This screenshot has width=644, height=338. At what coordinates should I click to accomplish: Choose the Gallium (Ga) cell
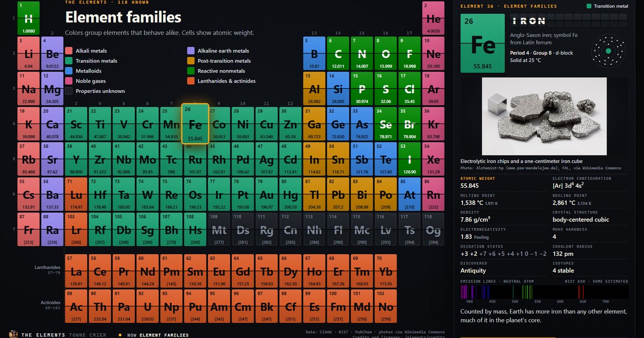tap(314, 124)
